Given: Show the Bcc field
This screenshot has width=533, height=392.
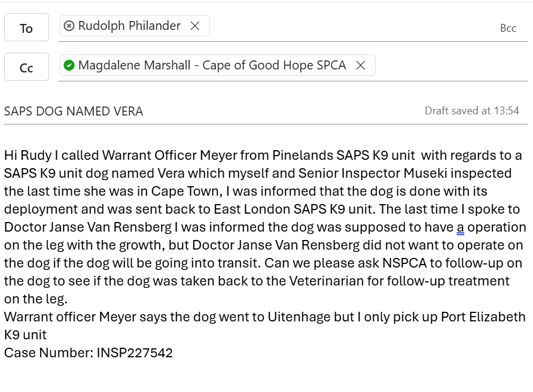Looking at the screenshot, I should 508,28.
